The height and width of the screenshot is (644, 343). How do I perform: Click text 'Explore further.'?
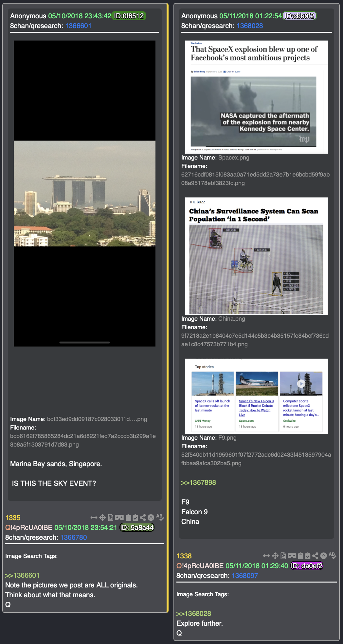[200, 623]
